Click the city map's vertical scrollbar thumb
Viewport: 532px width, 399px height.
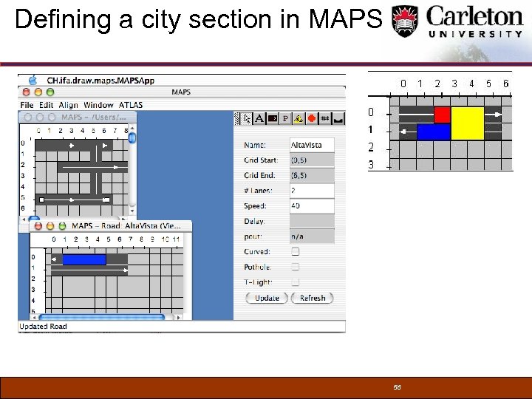coord(132,137)
